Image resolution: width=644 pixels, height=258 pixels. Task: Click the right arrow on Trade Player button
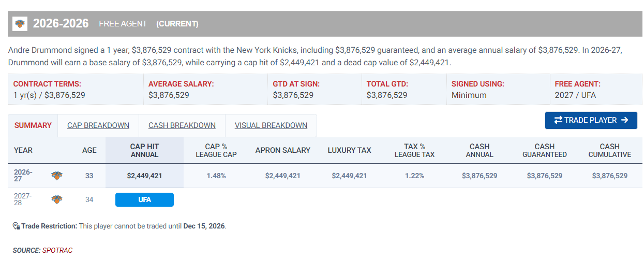pyautogui.click(x=624, y=120)
